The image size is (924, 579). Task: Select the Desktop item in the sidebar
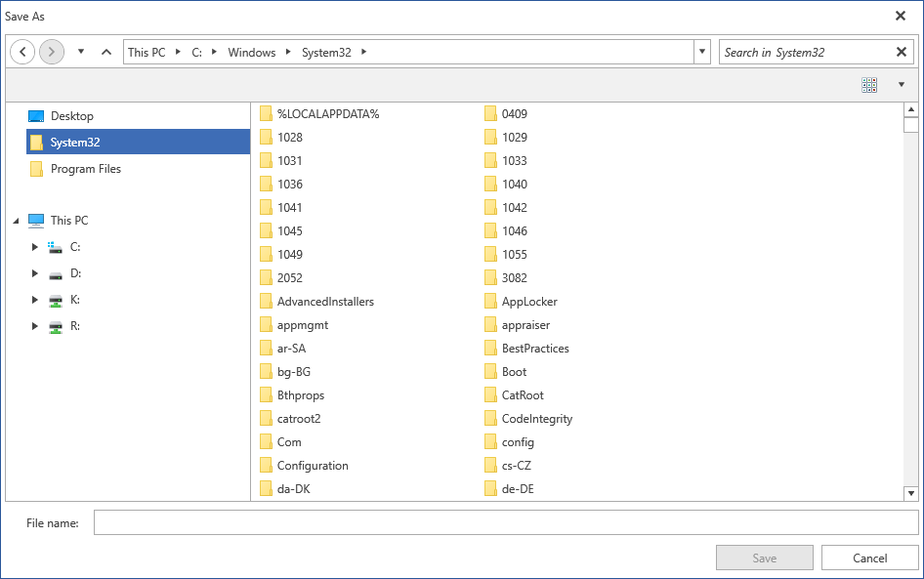point(72,114)
